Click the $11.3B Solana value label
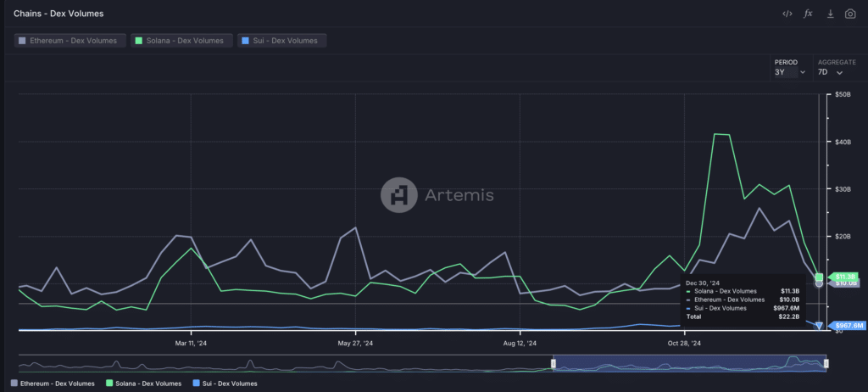The width and height of the screenshot is (868, 392). pyautogui.click(x=845, y=276)
